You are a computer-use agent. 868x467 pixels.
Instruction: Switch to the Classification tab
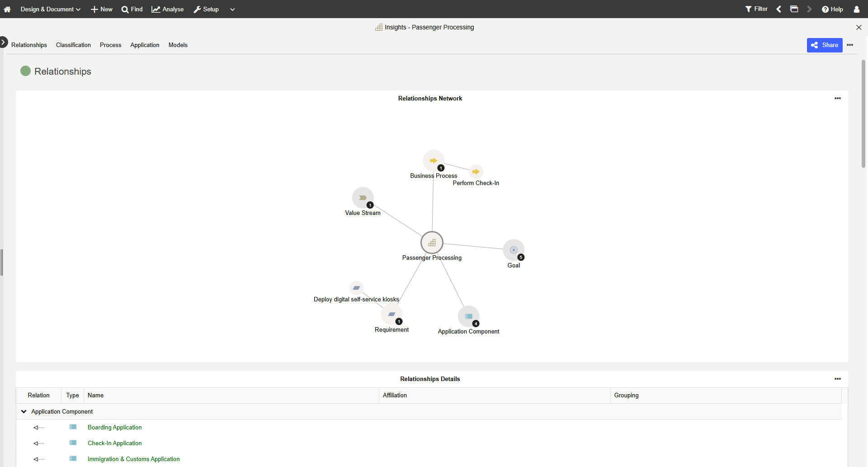(73, 45)
